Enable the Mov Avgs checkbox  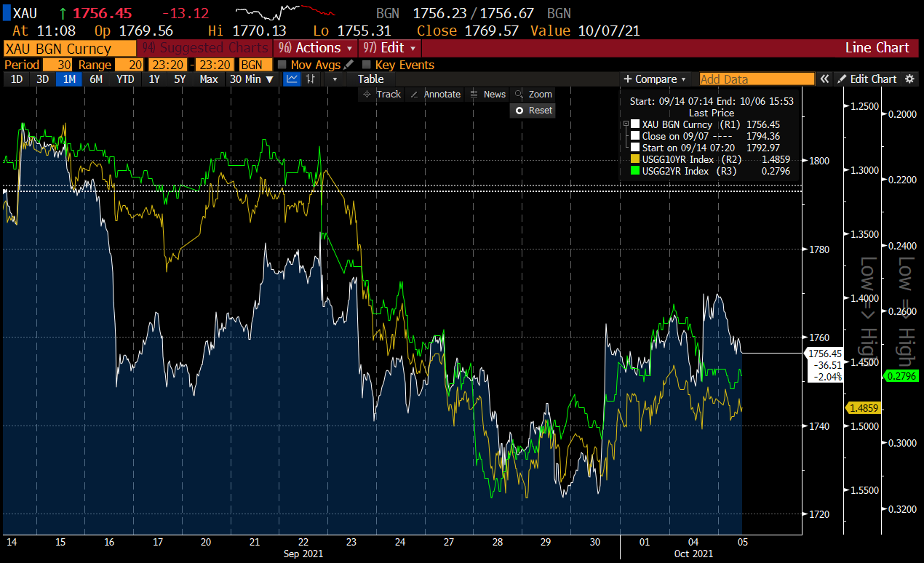pyautogui.click(x=282, y=65)
